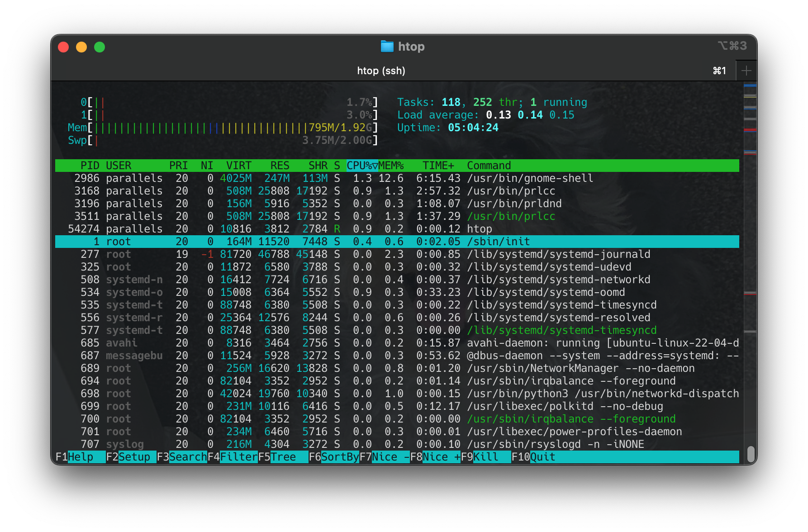Screen dimensions: 808x532
Task: Click the folder icon beside the htop title
Action: (387, 46)
